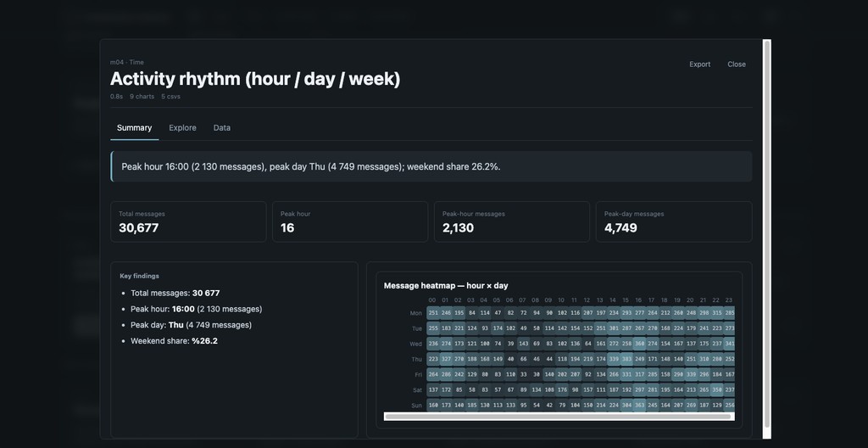The width and height of the screenshot is (868, 448).
Task: Click the peak hour summary banner
Action: pos(431,166)
